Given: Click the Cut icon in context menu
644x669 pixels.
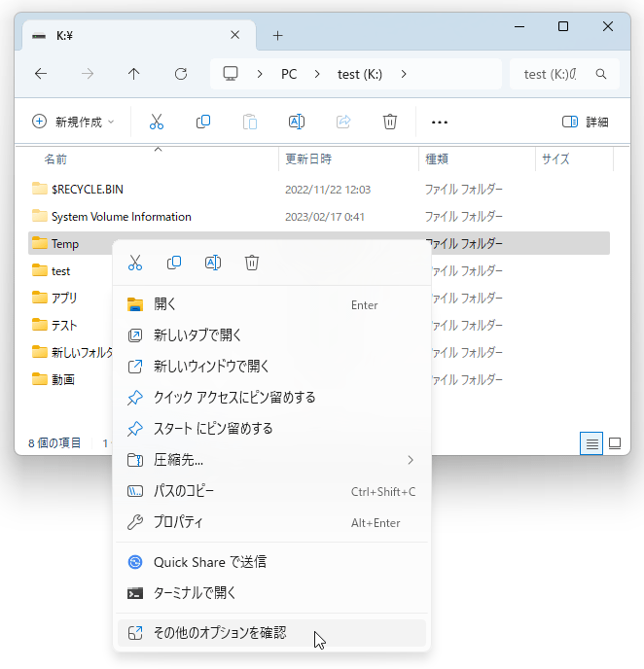Looking at the screenshot, I should pos(135,263).
